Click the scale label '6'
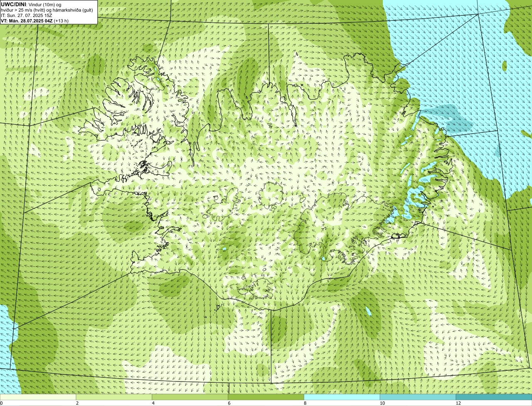Viewport: 532px width, 406px height. 229,403
